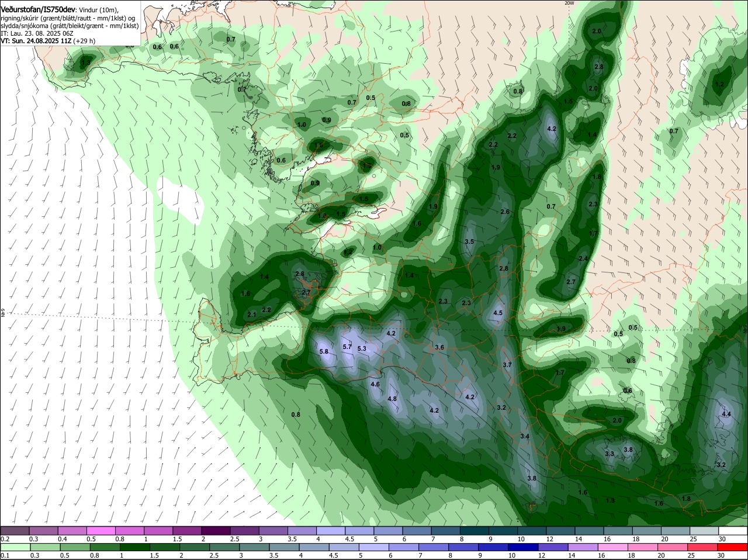Click the 3.4 precipitation value on the map
Image resolution: width=748 pixels, height=560 pixels.
pyautogui.click(x=525, y=436)
